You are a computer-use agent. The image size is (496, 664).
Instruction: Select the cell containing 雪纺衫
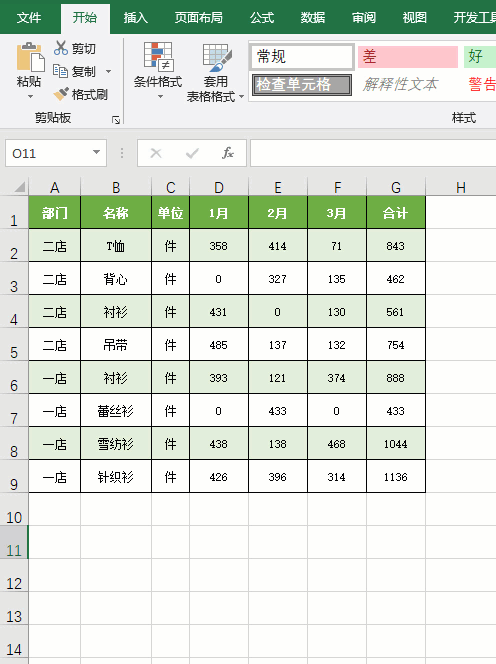pyautogui.click(x=116, y=444)
